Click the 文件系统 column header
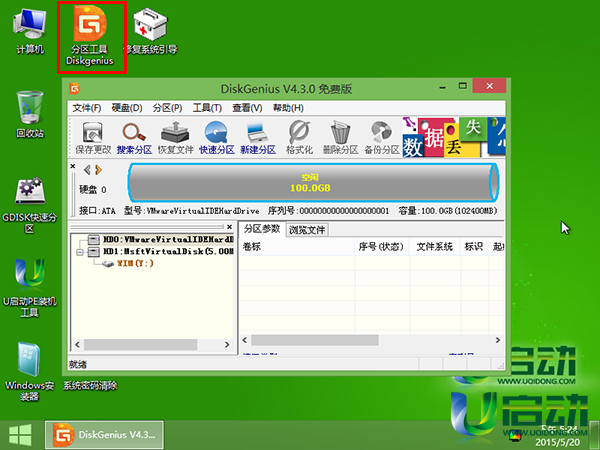600x450 pixels. click(x=435, y=246)
